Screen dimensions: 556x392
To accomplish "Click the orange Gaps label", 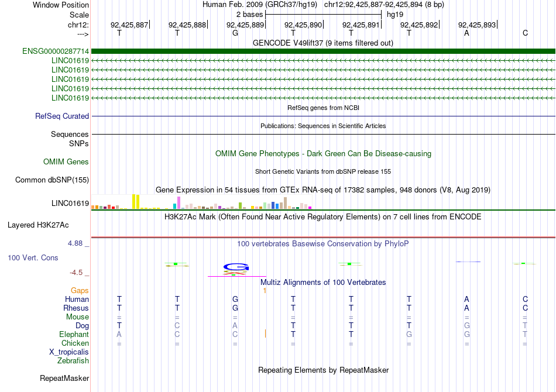I will tap(80, 291).
